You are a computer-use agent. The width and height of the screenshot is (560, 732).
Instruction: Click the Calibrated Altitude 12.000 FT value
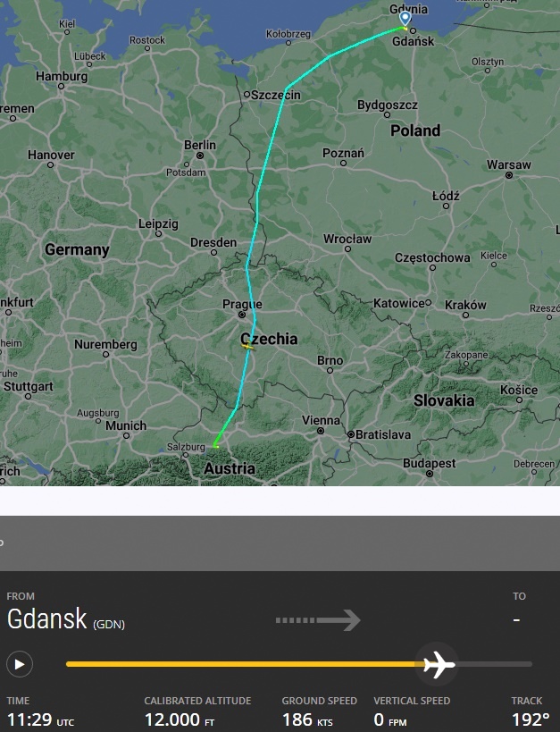[180, 719]
